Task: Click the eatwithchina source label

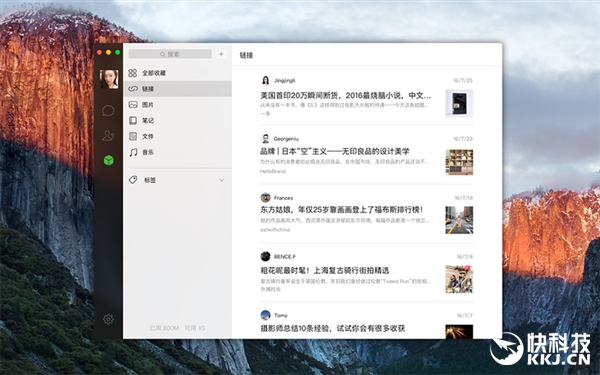Action: point(275,230)
